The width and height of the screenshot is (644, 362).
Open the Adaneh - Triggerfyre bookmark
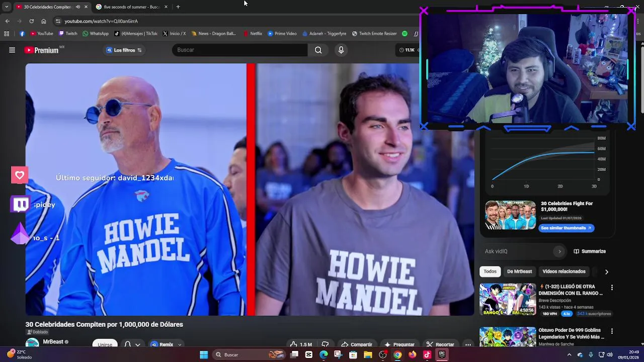coord(324,34)
